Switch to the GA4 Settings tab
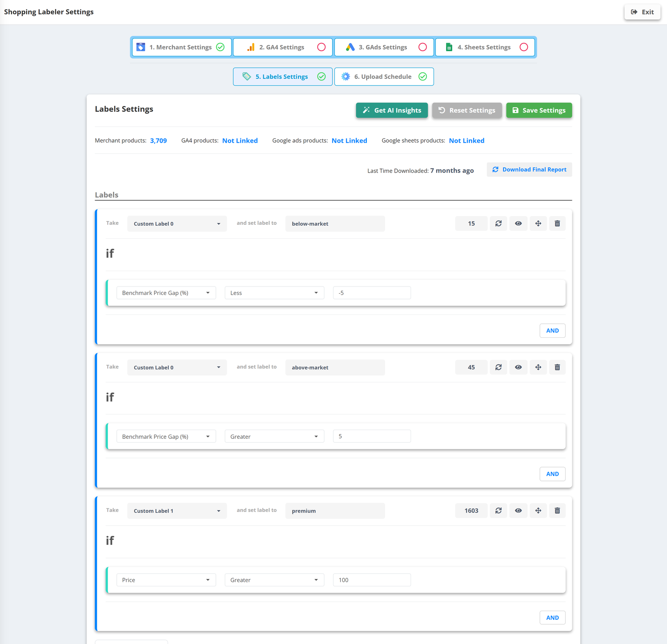This screenshot has height=644, width=667. coord(283,47)
